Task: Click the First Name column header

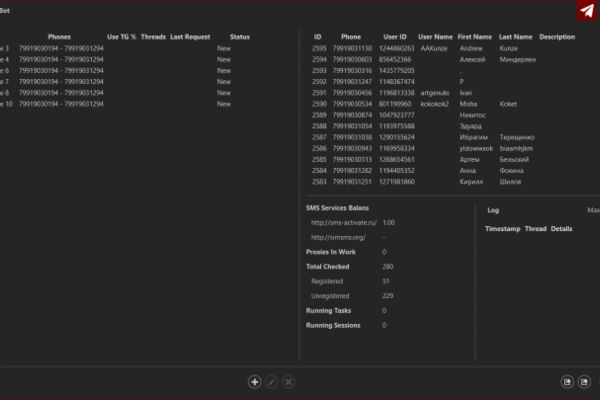Action: (475, 37)
